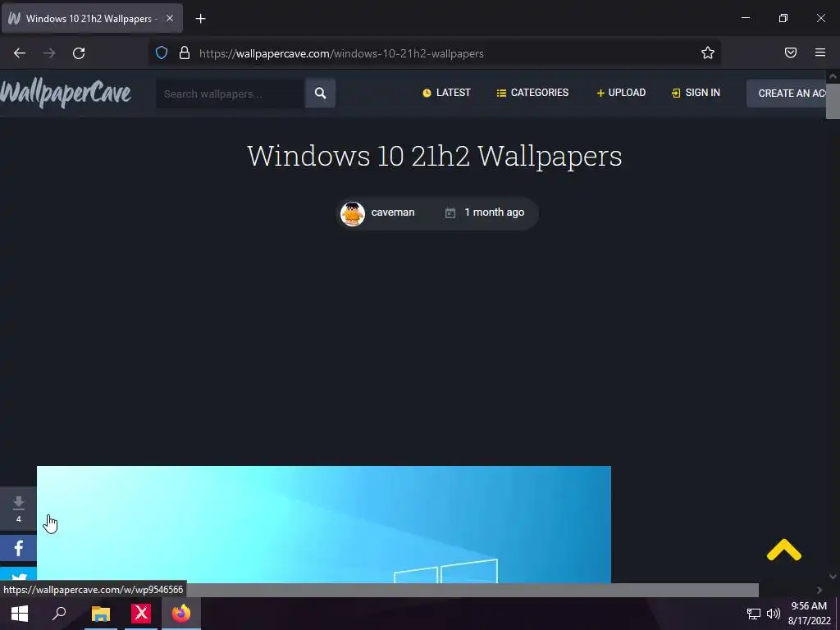This screenshot has height=630, width=840.
Task: Close the Windows 10 21h2 Wallpapers tab
Action: point(169,18)
